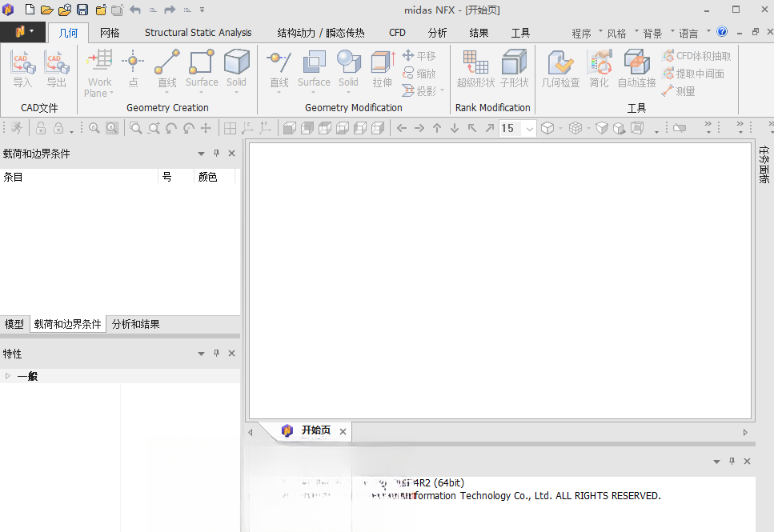Viewport: 774px width, 532px height.
Task: Open the Structural Static Analysis tab
Action: tap(198, 33)
